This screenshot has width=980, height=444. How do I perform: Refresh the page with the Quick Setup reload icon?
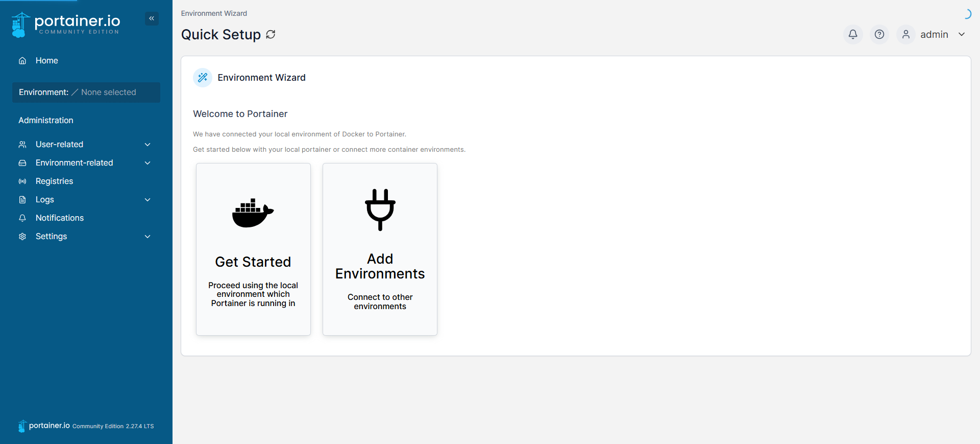tap(271, 34)
